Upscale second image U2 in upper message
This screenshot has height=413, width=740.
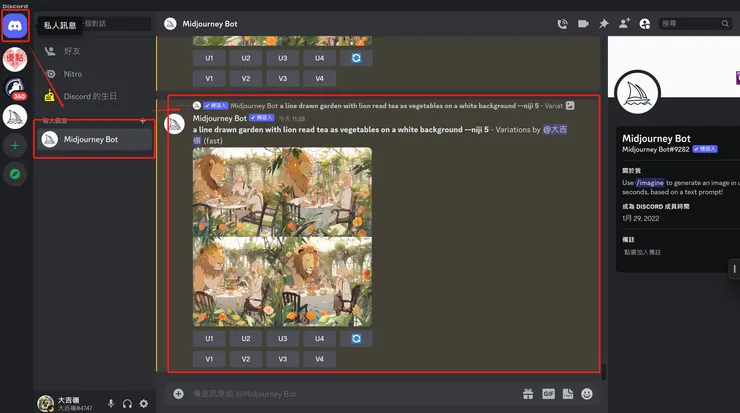click(246, 58)
